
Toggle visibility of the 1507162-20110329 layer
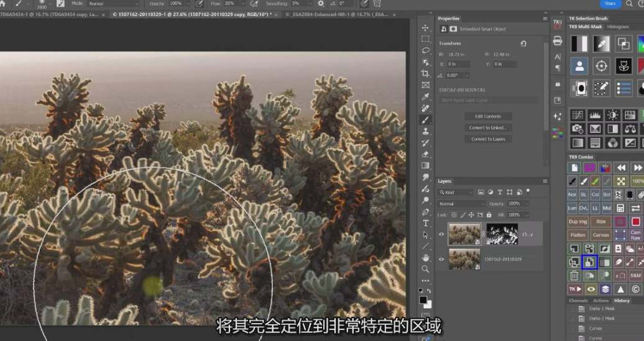(441, 259)
